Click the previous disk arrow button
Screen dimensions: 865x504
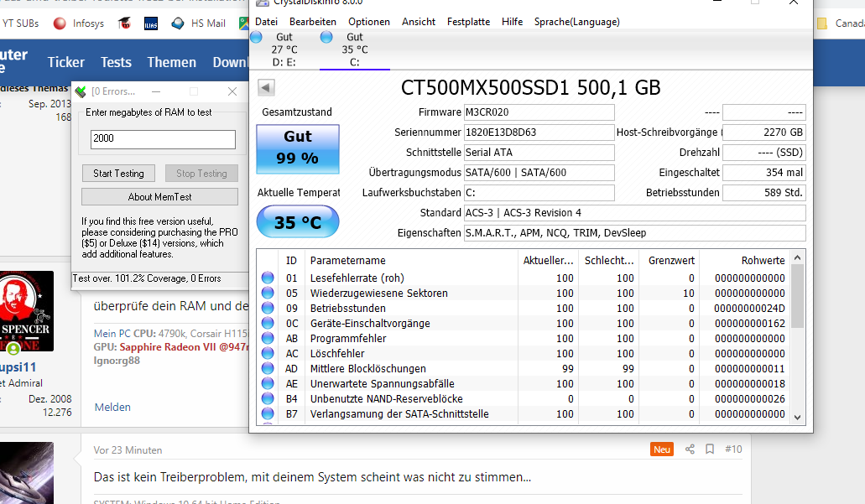(266, 87)
